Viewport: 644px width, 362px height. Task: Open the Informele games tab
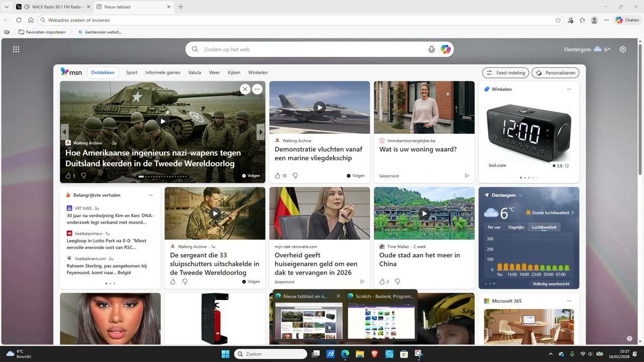tap(163, 72)
